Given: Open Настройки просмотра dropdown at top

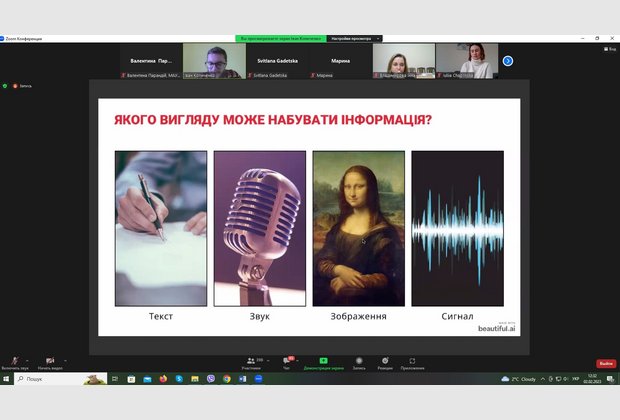Looking at the screenshot, I should pyautogui.click(x=353, y=38).
